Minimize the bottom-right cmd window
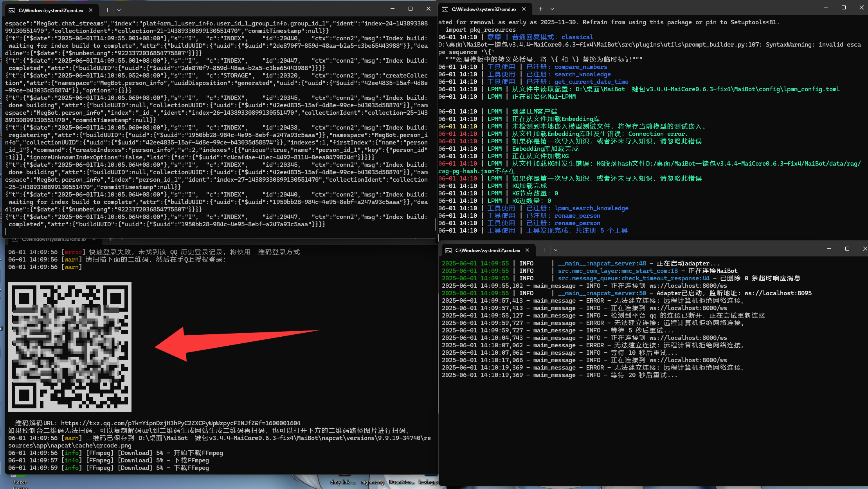 [x=829, y=249]
